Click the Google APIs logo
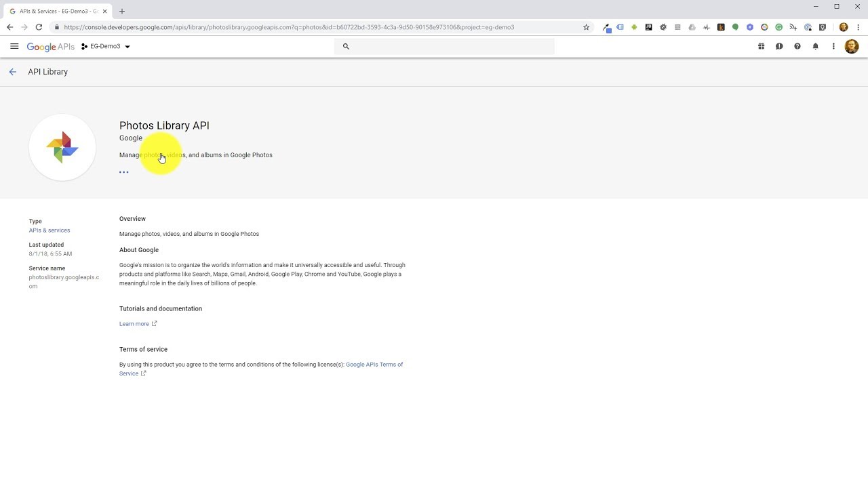The image size is (868, 488). pyautogui.click(x=51, y=47)
